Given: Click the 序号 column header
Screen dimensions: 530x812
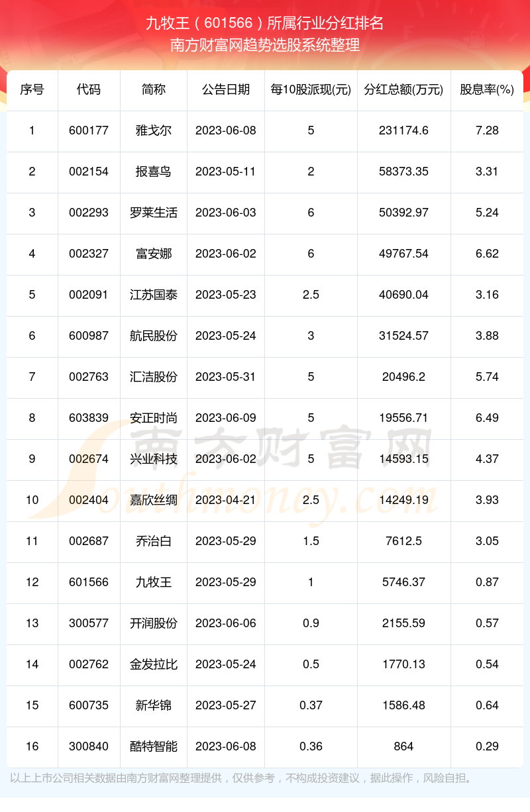Looking at the screenshot, I should (32, 89).
